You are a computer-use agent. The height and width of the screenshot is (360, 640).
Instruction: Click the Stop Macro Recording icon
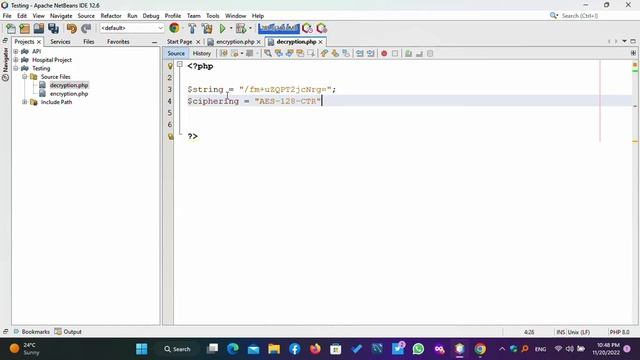(x=395, y=53)
